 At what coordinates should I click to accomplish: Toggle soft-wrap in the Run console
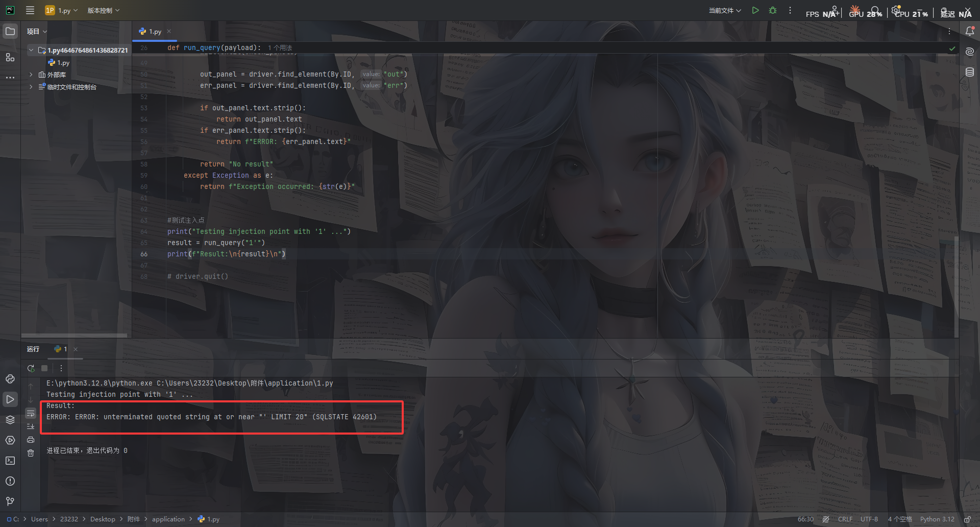point(31,413)
